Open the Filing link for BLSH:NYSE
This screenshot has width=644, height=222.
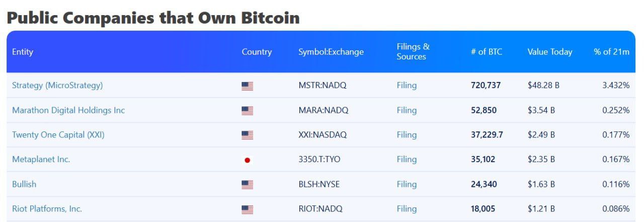click(407, 184)
